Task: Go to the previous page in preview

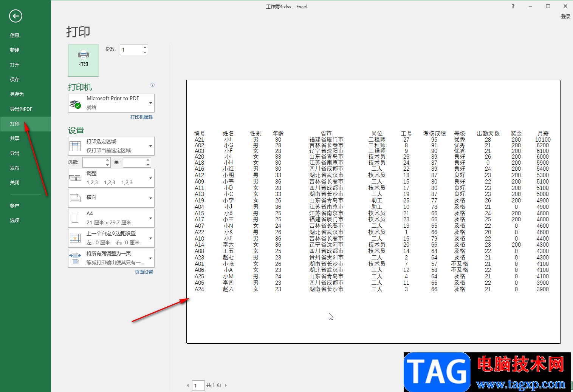Action: pos(188,385)
